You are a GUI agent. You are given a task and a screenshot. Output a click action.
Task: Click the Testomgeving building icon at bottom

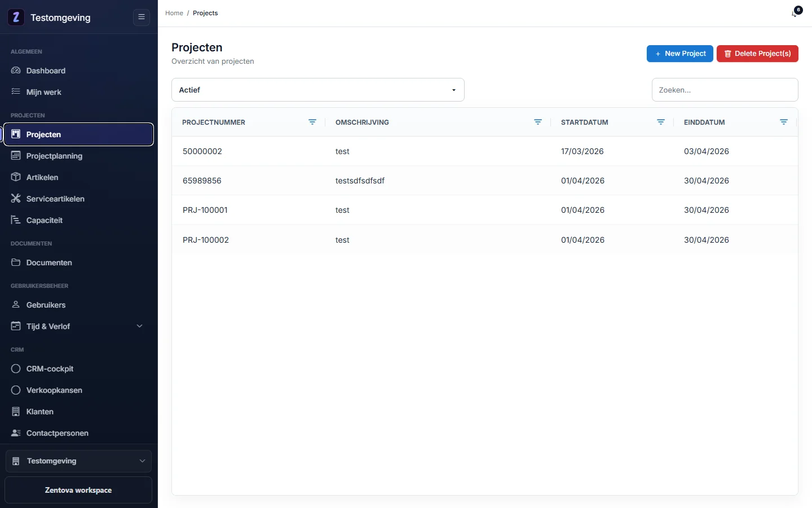coord(16,461)
